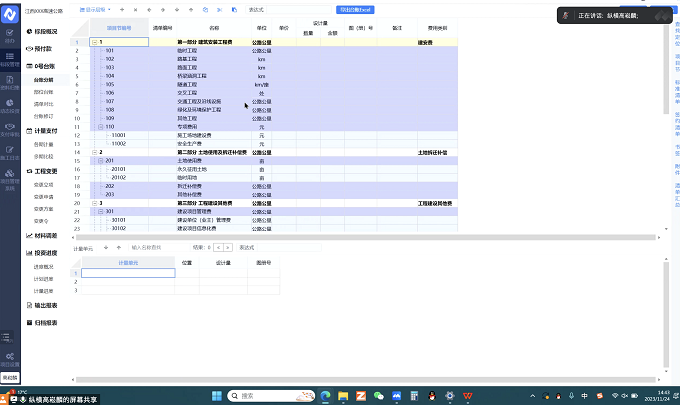Collapse tree node 1 in first row
This screenshot has height=405, width=680.
pyautogui.click(x=94, y=42)
